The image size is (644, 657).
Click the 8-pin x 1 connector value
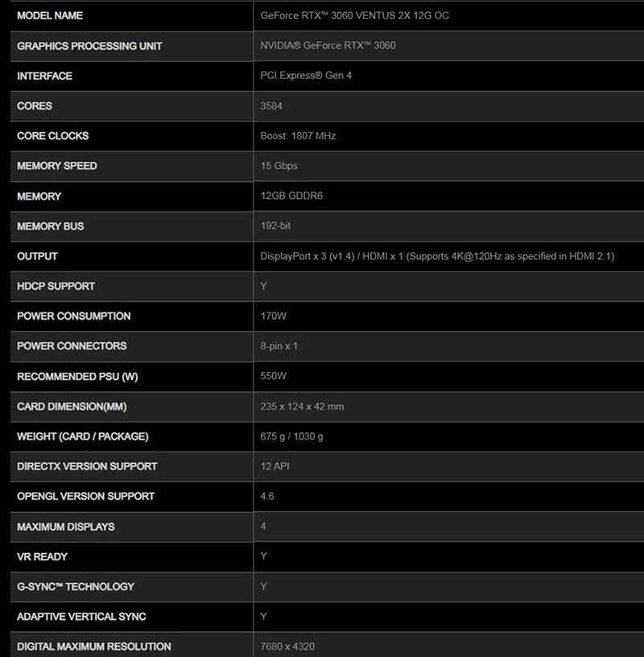[279, 346]
